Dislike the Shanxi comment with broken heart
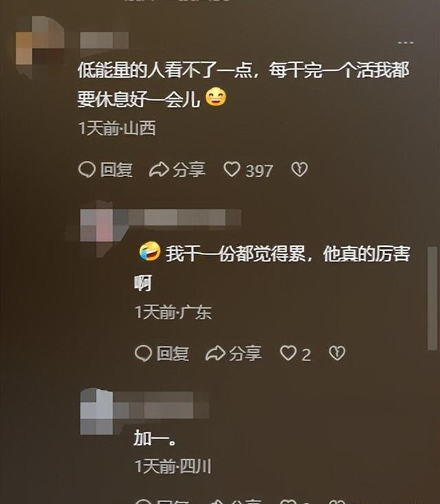 [300, 169]
